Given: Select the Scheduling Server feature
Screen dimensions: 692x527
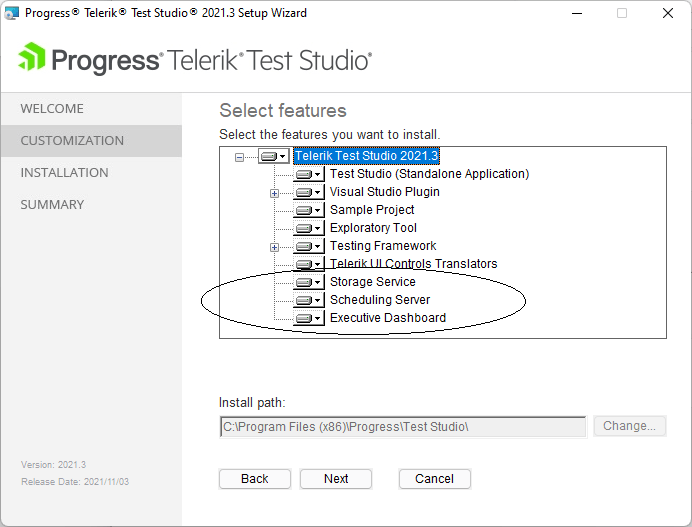Looking at the screenshot, I should pyautogui.click(x=380, y=300).
